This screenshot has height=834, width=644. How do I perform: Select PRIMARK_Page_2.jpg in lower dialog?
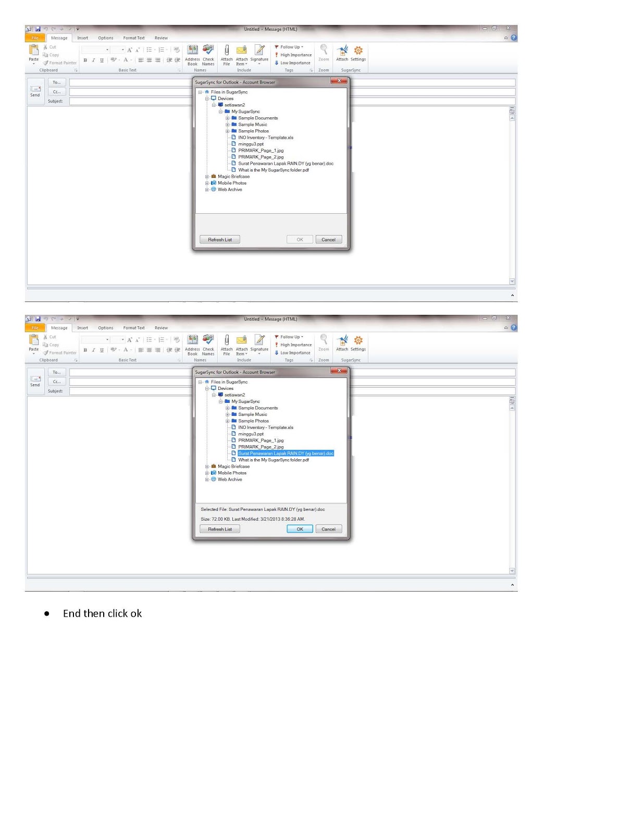click(x=261, y=447)
